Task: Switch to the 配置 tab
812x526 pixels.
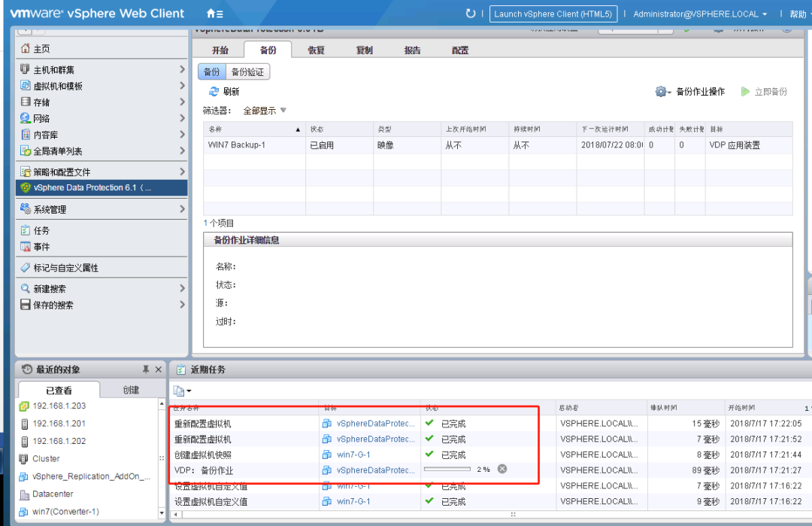Action: tap(460, 50)
